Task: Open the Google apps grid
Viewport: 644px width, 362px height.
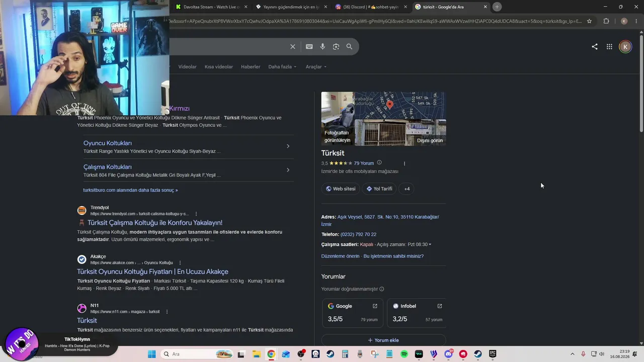Action: click(x=609, y=47)
